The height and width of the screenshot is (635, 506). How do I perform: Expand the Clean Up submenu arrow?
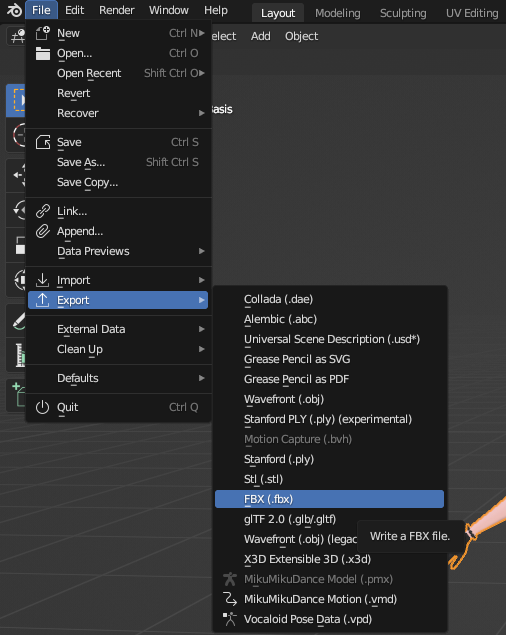pyautogui.click(x=202, y=349)
